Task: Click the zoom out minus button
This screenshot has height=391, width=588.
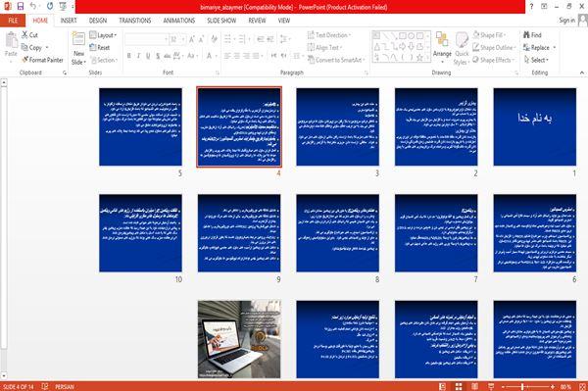Action: (504, 386)
